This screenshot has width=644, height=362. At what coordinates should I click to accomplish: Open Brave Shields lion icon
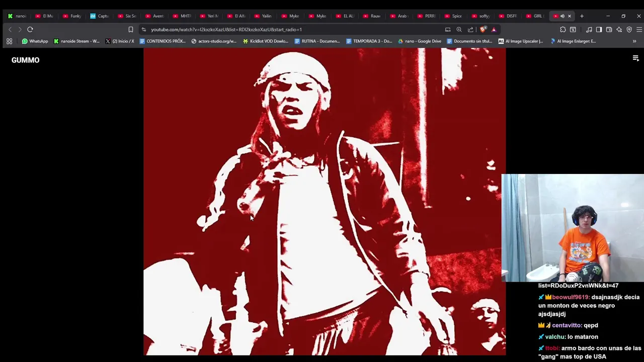(x=484, y=29)
